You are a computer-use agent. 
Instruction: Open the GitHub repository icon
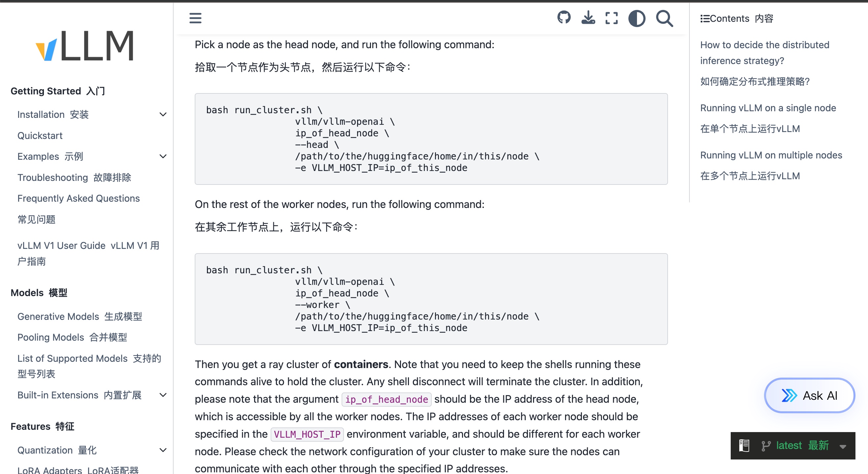[x=564, y=18]
